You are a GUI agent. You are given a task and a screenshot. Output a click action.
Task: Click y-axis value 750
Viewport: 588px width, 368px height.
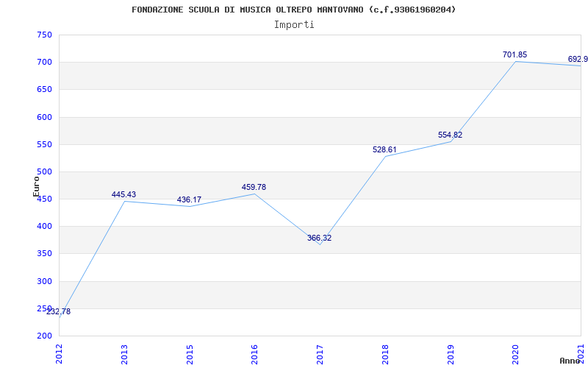click(44, 35)
